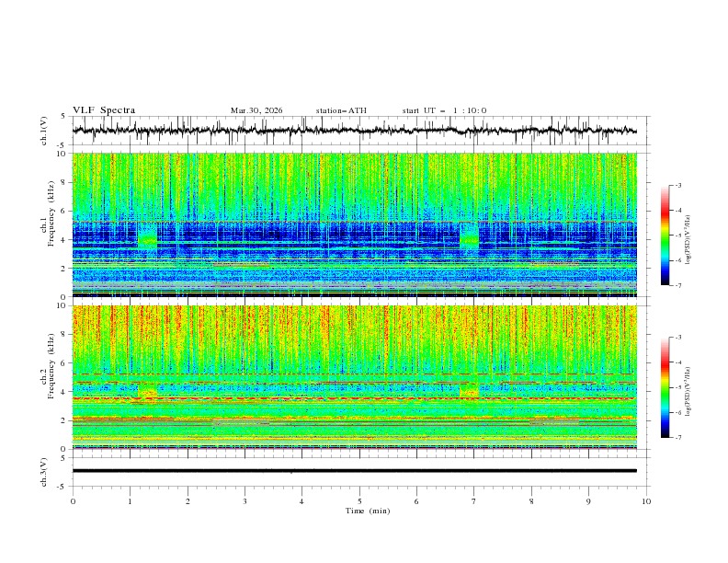The height and width of the screenshot is (563, 728).
Task: Click the "-5" tick on ch.1 colorbar
Action: click(x=678, y=236)
